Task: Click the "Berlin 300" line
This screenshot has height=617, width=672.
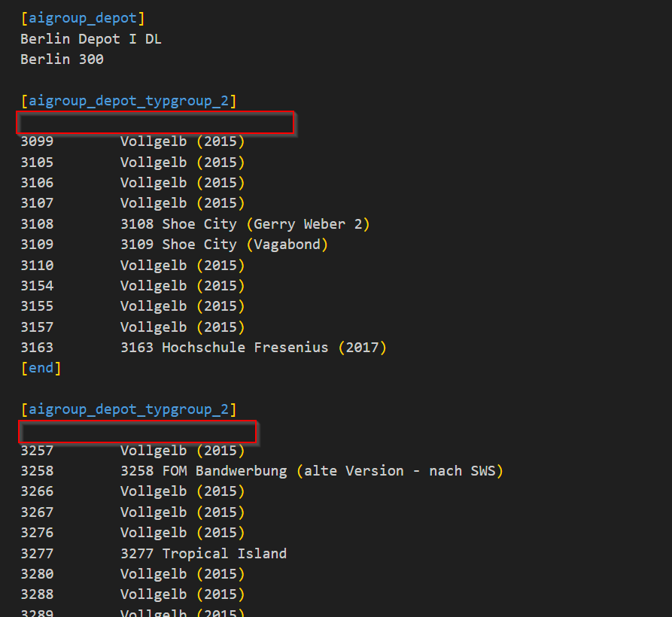Action: point(62,59)
